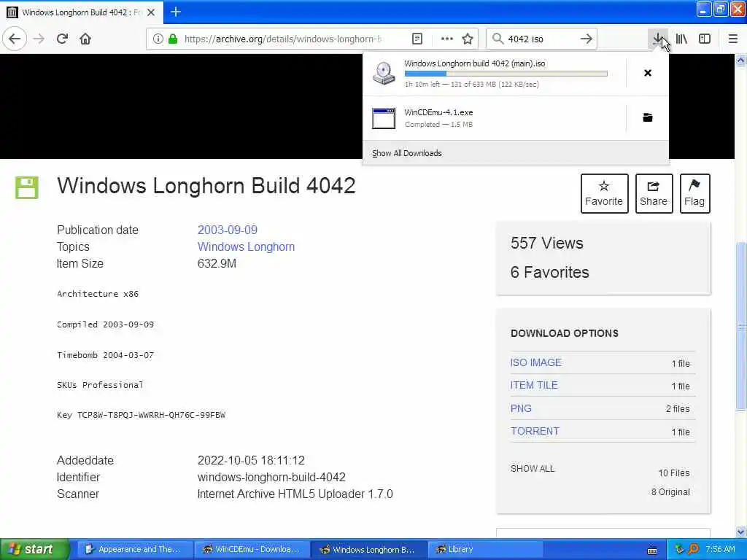Show sidebars toolbar icon

[x=705, y=39]
